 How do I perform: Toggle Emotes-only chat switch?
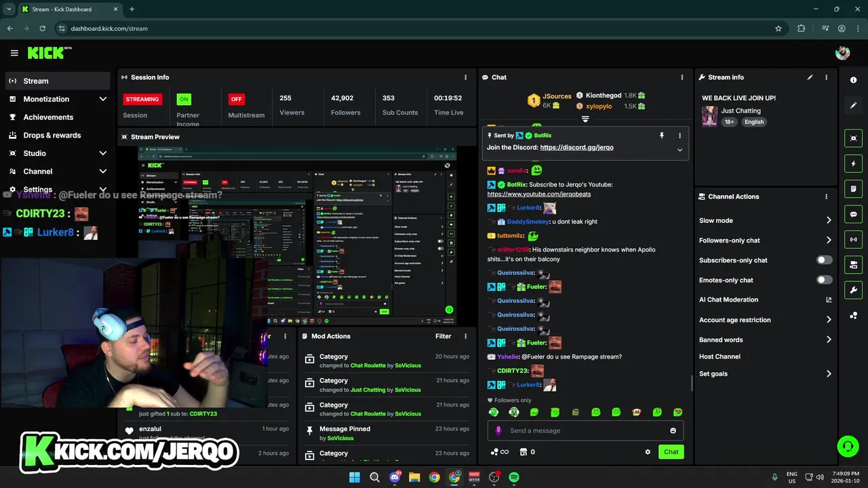pos(825,280)
